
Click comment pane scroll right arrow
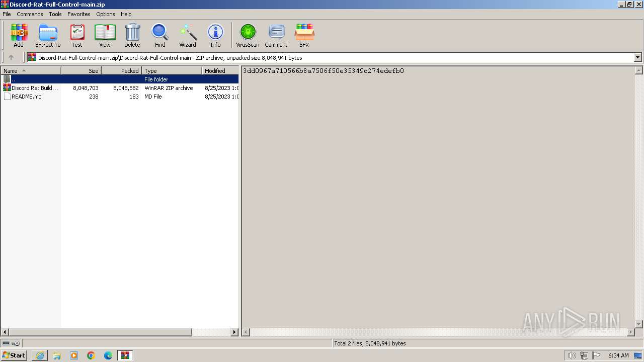coord(631,332)
